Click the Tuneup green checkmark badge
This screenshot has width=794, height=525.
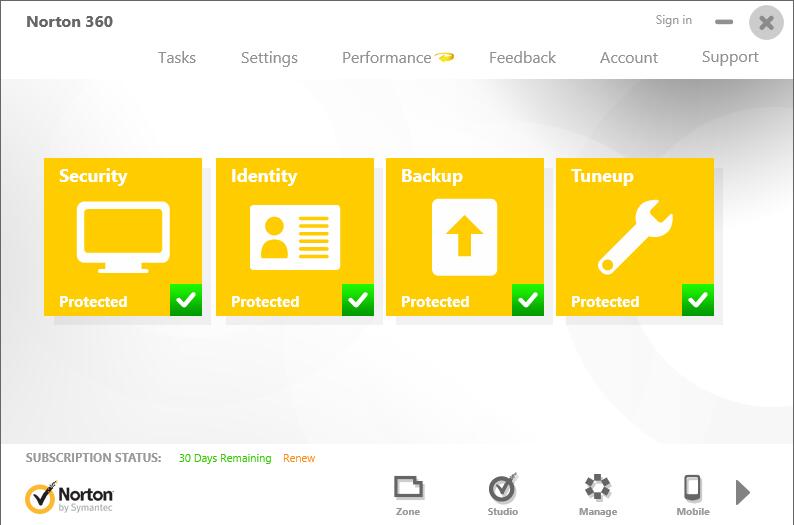tap(698, 300)
